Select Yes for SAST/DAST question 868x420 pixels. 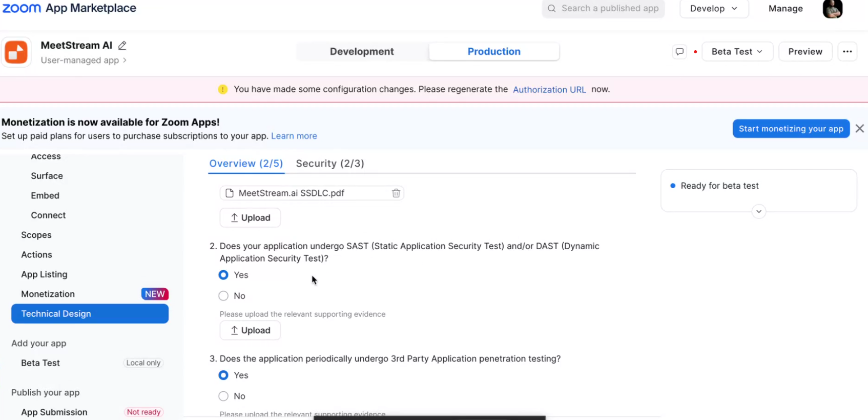(223, 275)
